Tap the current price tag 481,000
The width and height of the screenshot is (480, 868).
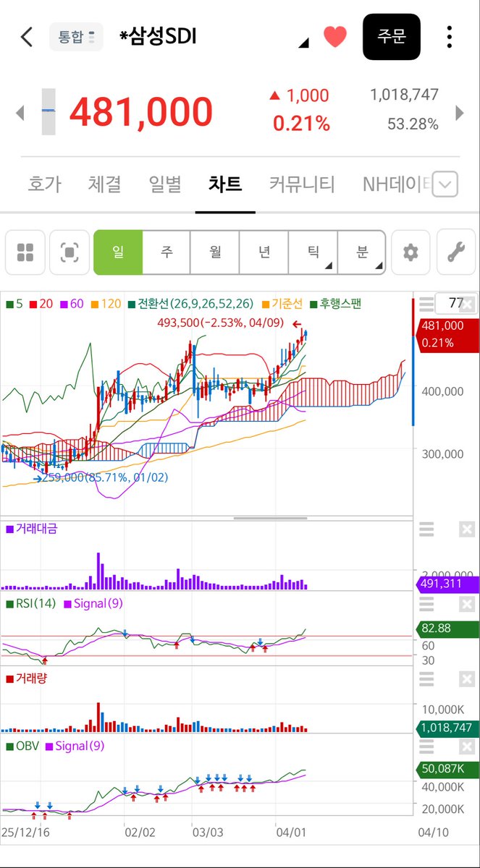(446, 334)
